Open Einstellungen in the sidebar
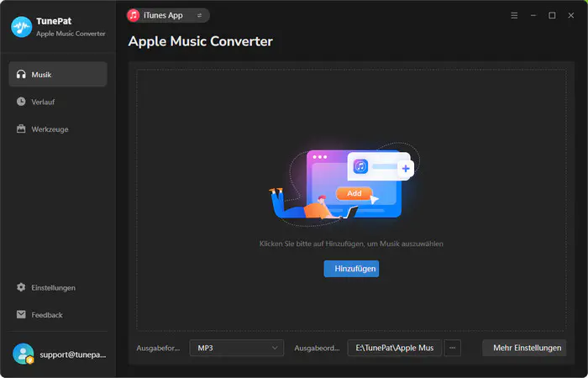 [x=58, y=287]
